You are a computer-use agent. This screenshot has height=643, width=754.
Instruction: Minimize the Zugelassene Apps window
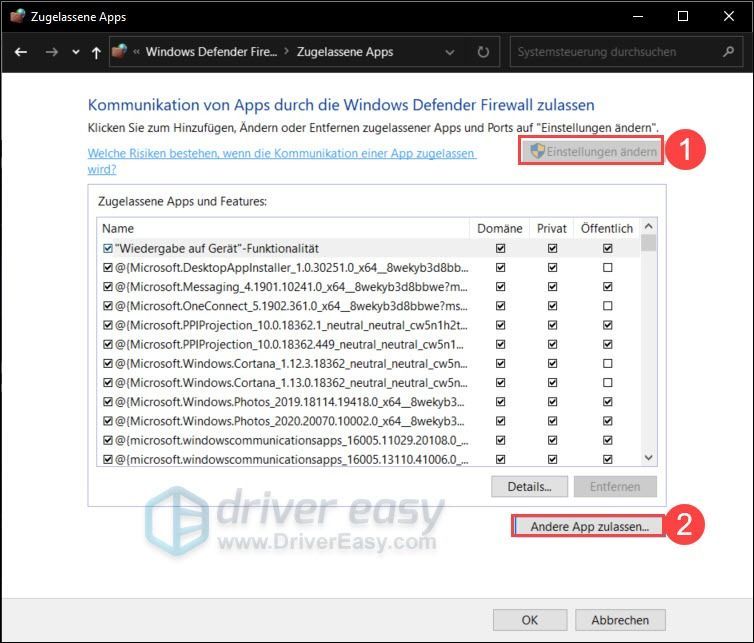638,16
